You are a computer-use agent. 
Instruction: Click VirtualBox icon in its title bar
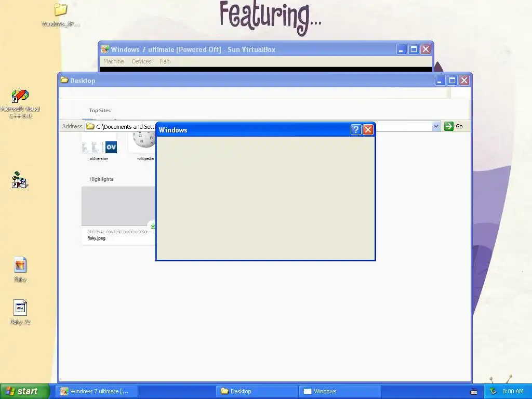tap(105, 49)
